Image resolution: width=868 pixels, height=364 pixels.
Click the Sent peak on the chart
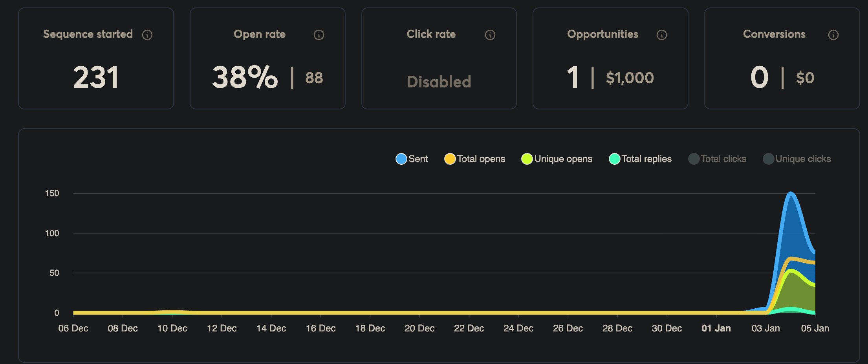click(791, 193)
